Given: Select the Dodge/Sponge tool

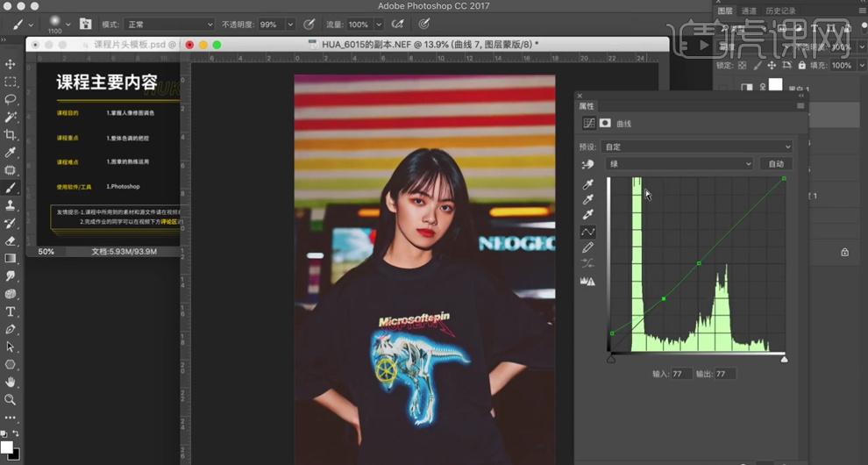Looking at the screenshot, I should coord(10,294).
